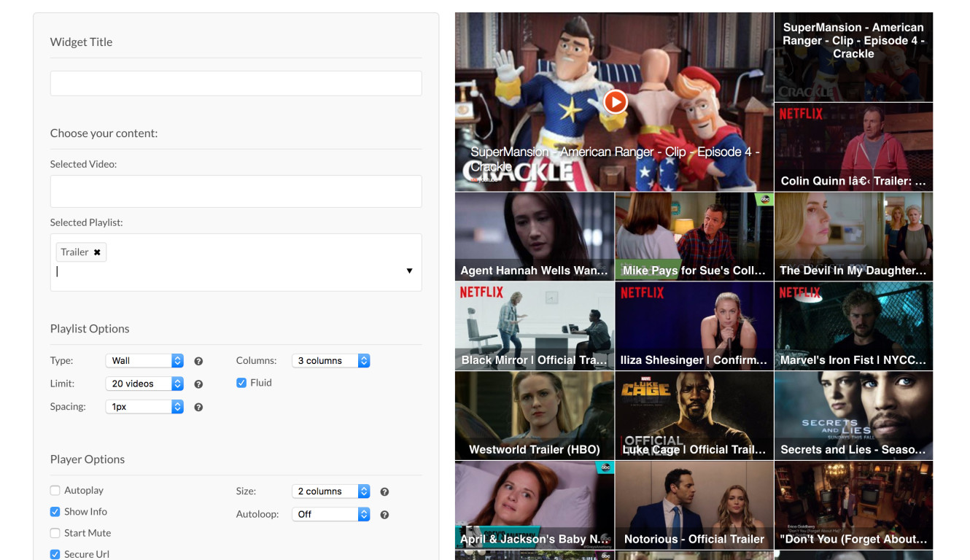Uncheck the Fluid checkbox

[x=241, y=383]
